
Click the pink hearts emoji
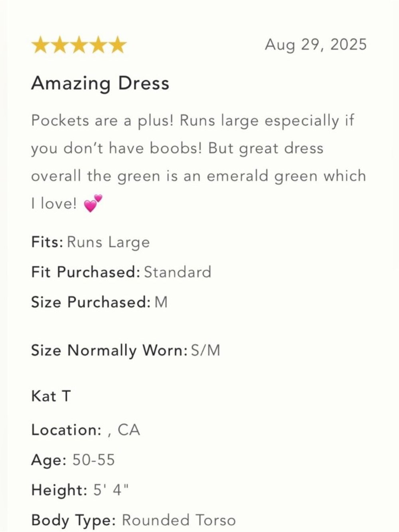coord(93,204)
